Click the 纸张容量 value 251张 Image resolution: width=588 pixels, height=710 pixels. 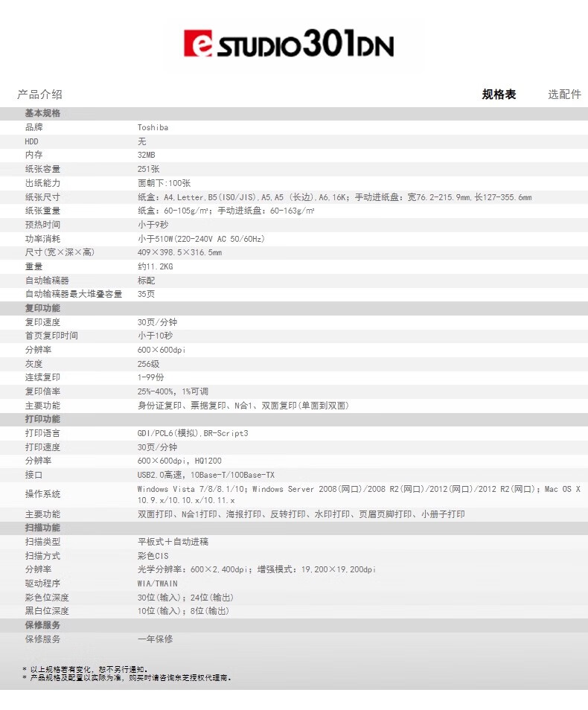149,169
